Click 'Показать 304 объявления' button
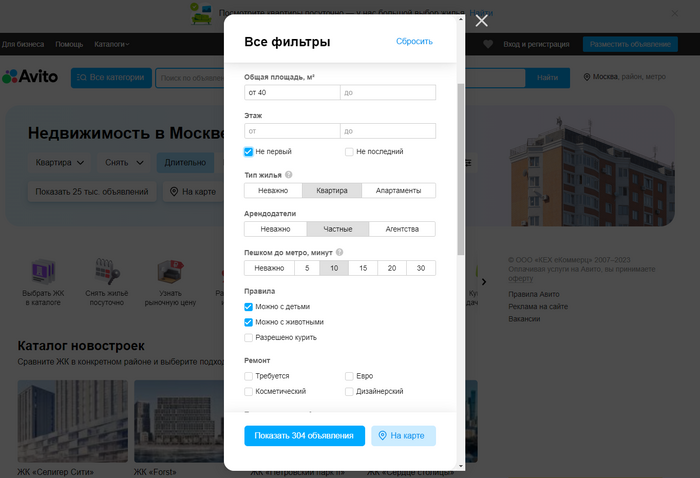Viewport: 700px width, 478px height. pyautogui.click(x=304, y=436)
